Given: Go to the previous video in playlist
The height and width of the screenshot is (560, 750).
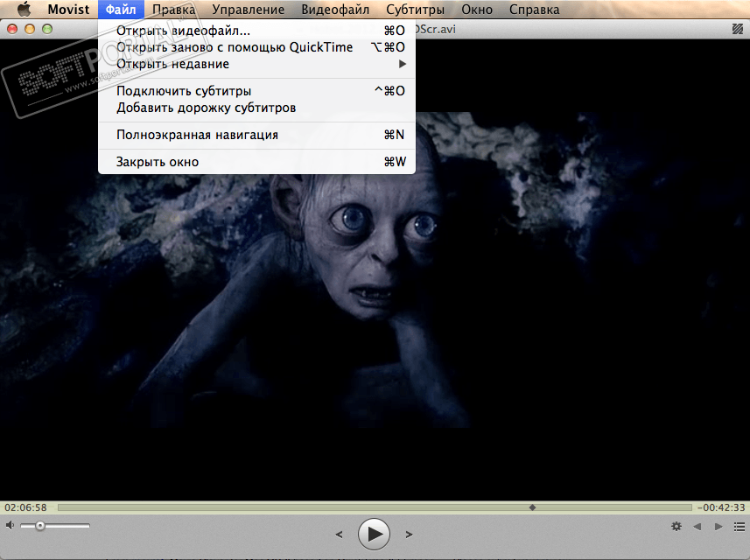Looking at the screenshot, I should pos(697,527).
